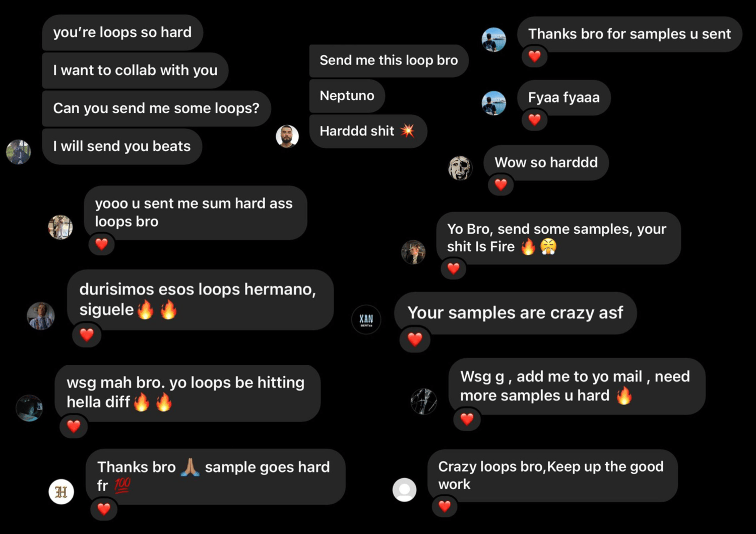Select the 'Send me this loop bro' message
This screenshot has height=534, width=756.
[389, 60]
